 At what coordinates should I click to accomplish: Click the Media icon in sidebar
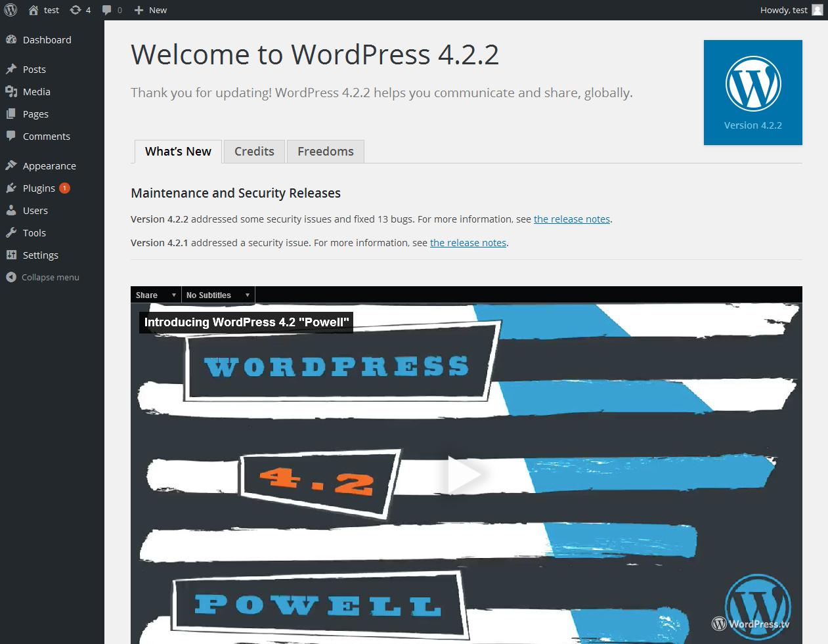click(x=11, y=91)
